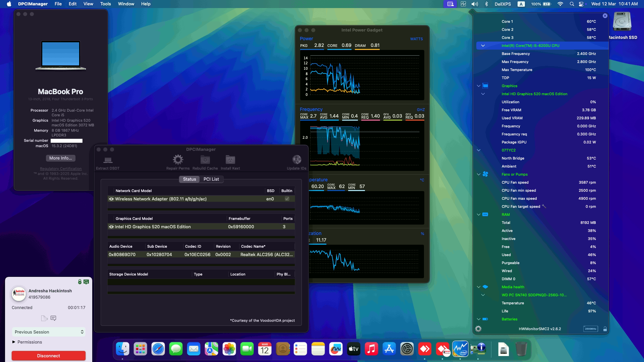Viewport: 644px width, 362px height.
Task: Click the file transfer icon in AnyDesk
Action: point(44,318)
